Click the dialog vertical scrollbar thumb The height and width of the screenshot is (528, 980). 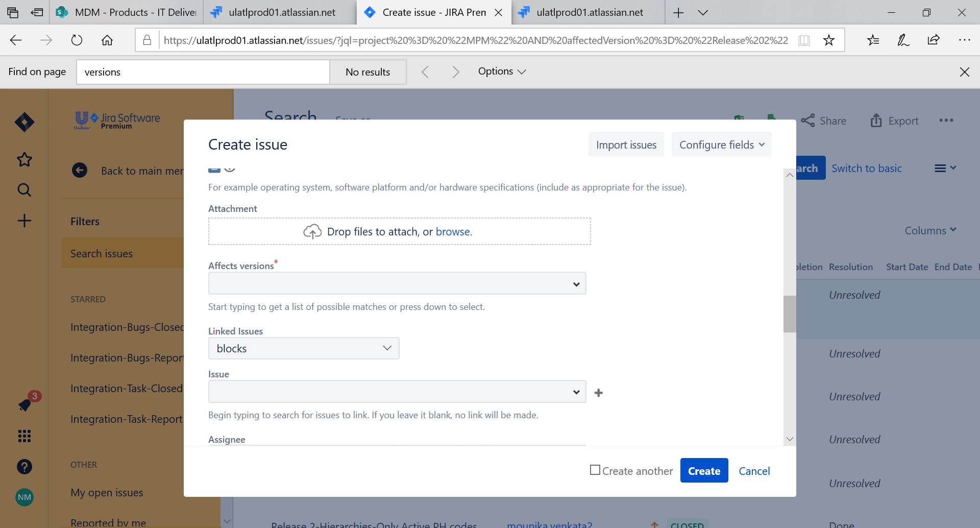(x=790, y=314)
